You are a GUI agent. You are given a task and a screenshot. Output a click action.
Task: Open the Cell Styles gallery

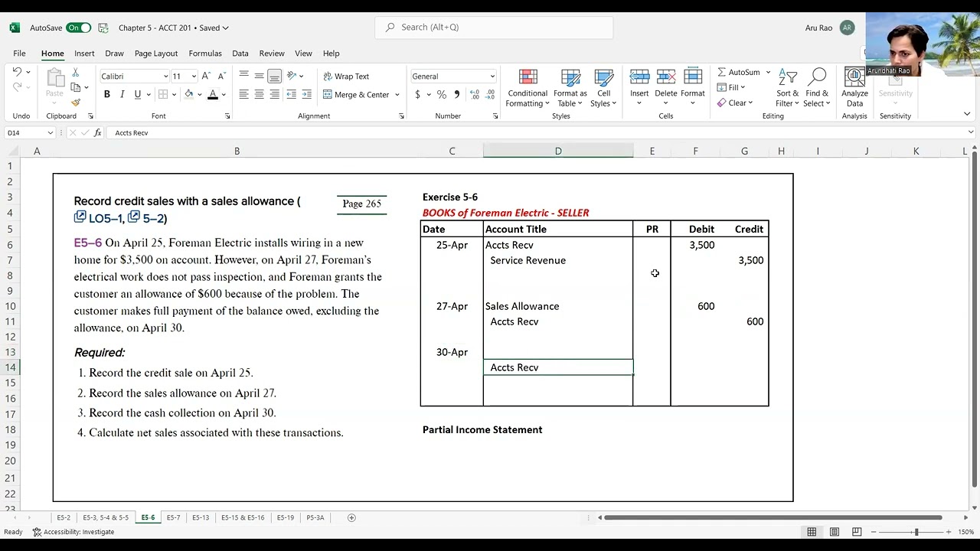point(604,89)
